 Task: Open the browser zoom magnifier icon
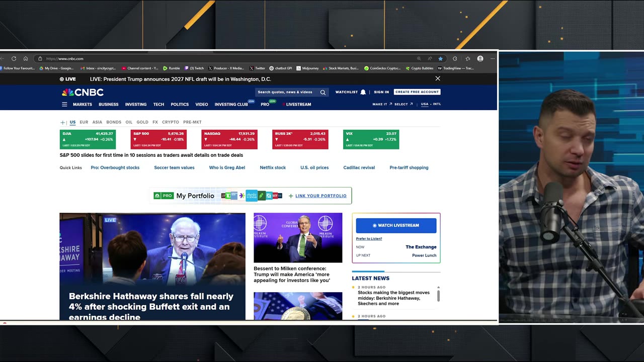pos(419,59)
